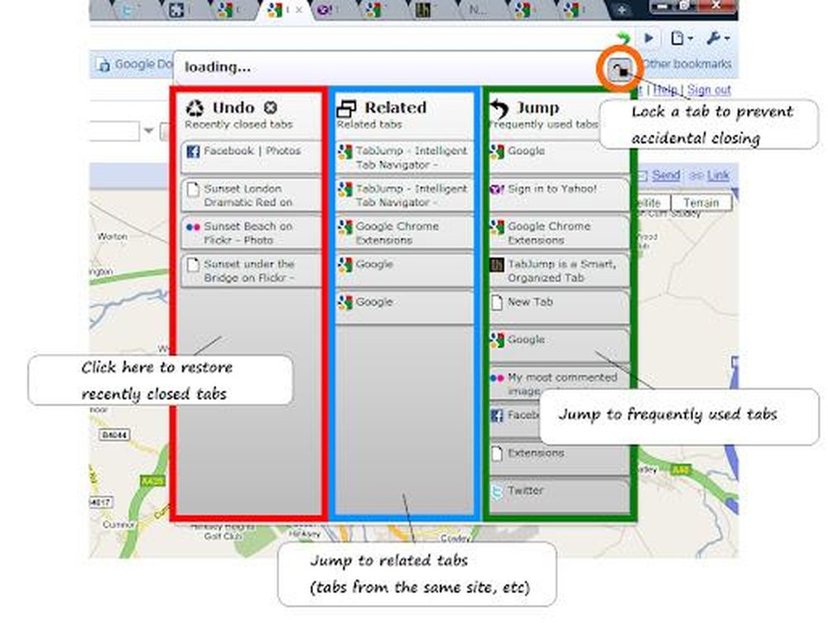The width and height of the screenshot is (828, 644).
Task: Select Google entry below Chrome Extensions in Related
Action: point(405,271)
